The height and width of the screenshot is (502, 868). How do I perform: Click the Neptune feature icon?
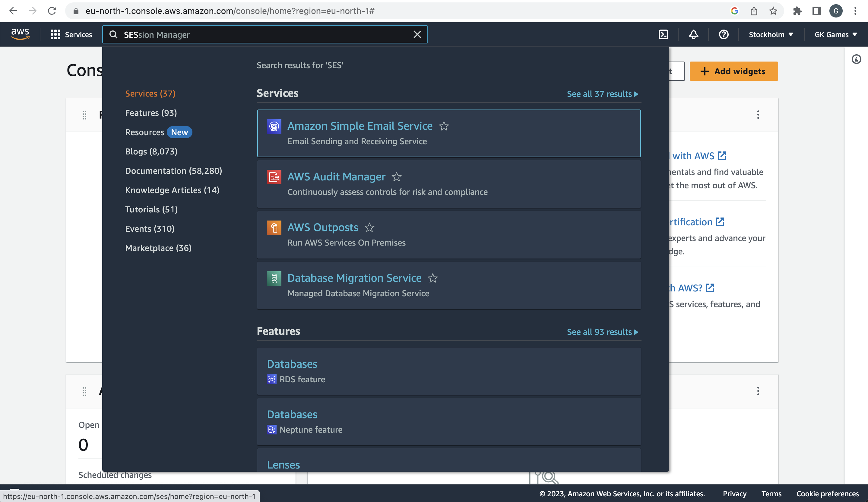(271, 430)
